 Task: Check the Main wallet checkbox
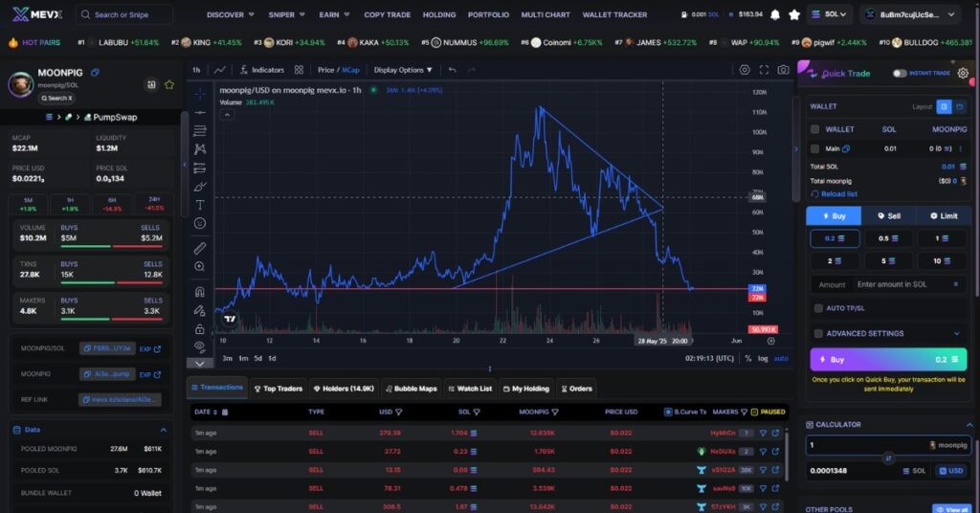coord(815,148)
